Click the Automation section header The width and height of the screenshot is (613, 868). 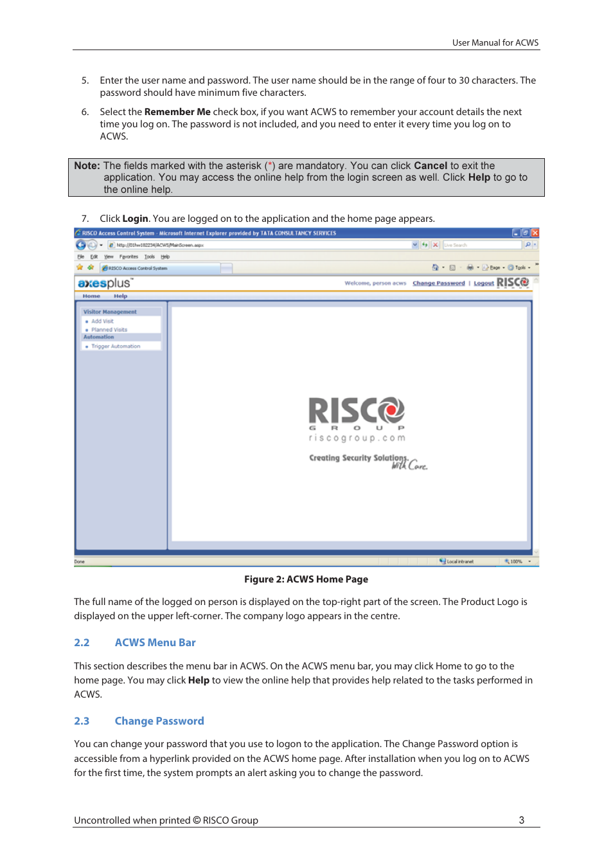click(x=121, y=337)
